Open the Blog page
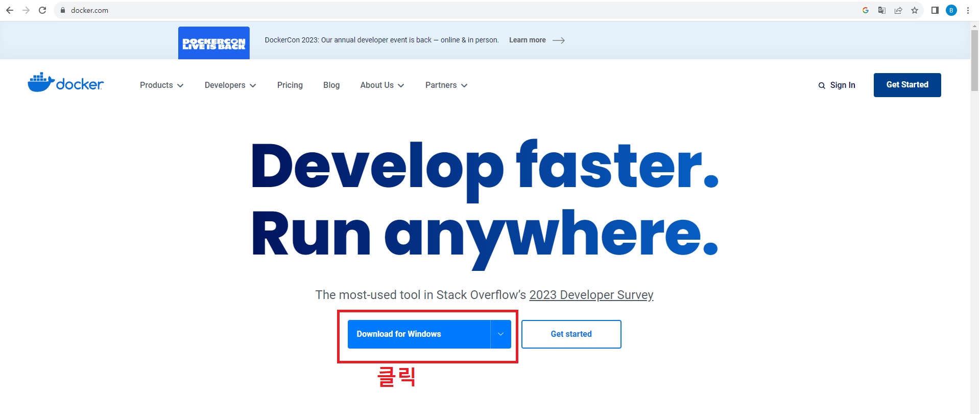Screen dimensions: 980x414 (331, 85)
